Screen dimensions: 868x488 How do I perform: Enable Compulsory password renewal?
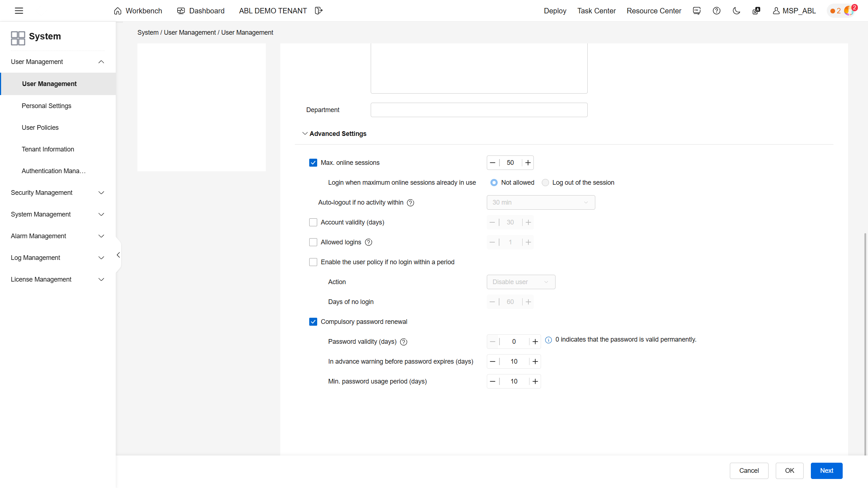pos(313,321)
